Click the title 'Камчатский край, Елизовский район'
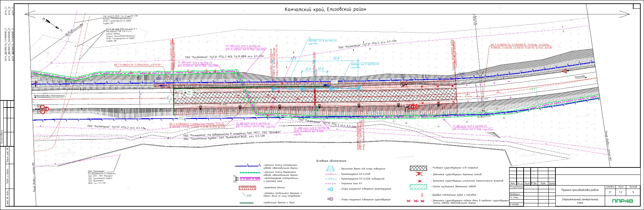The image size is (644, 210). tap(325, 9)
